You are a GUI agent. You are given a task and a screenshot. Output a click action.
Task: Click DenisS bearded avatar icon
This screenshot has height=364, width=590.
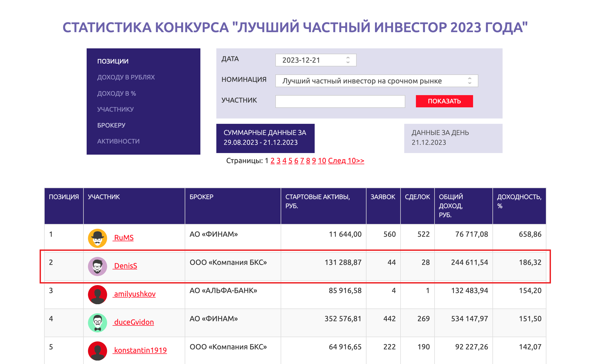tap(98, 266)
